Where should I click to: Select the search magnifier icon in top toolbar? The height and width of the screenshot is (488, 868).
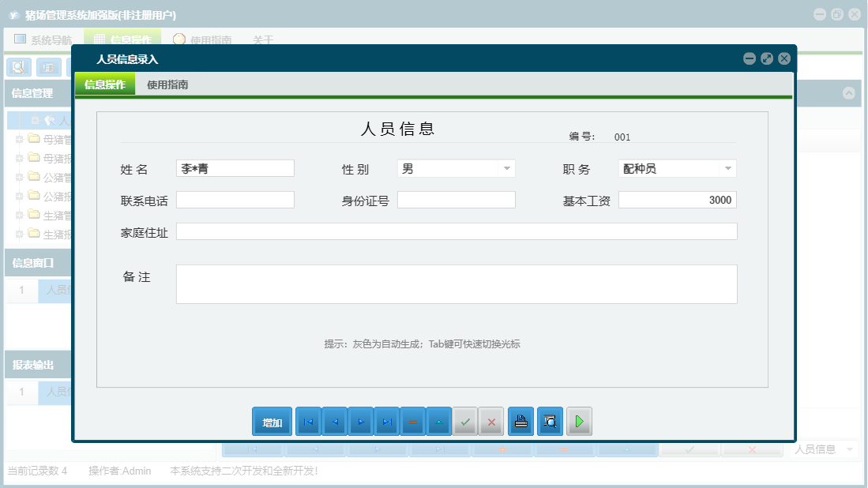(x=18, y=66)
